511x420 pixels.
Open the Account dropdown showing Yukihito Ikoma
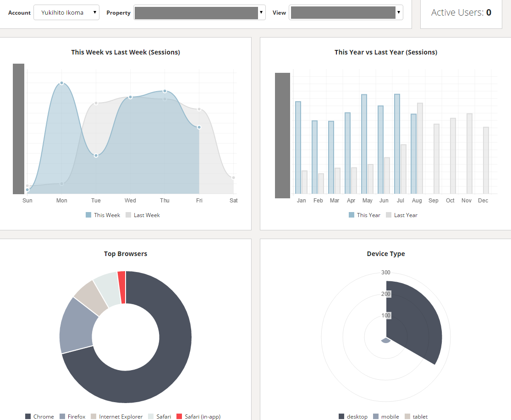point(66,12)
